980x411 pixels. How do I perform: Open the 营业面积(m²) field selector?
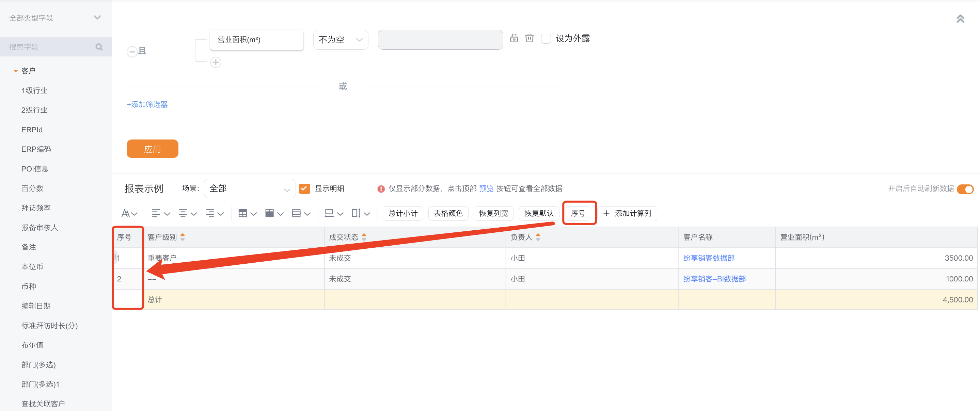tap(257, 39)
